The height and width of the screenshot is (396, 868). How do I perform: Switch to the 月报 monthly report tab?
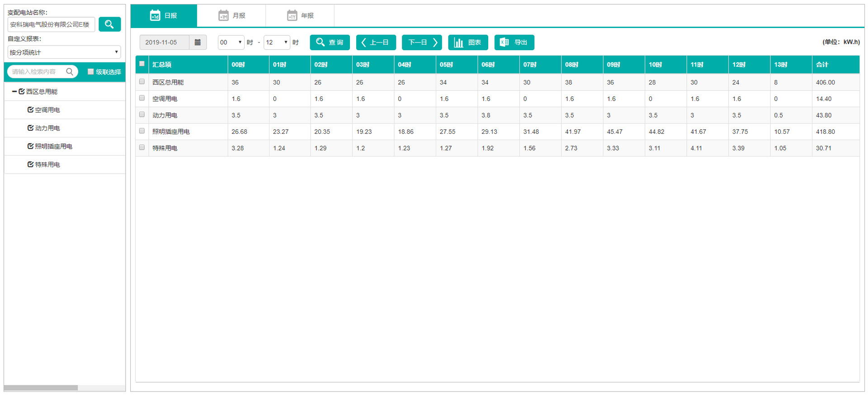231,16
